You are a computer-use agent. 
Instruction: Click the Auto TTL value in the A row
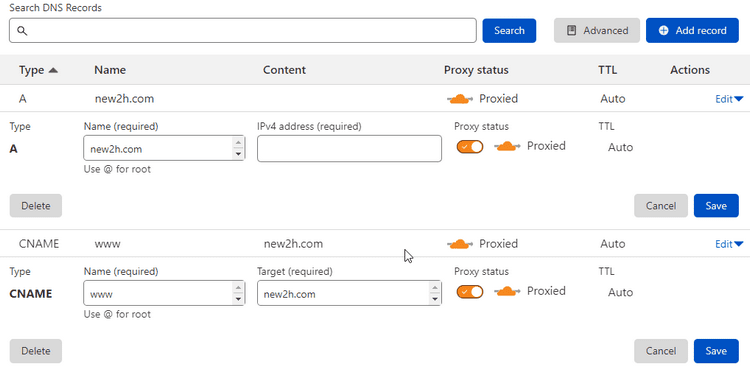pyautogui.click(x=613, y=99)
